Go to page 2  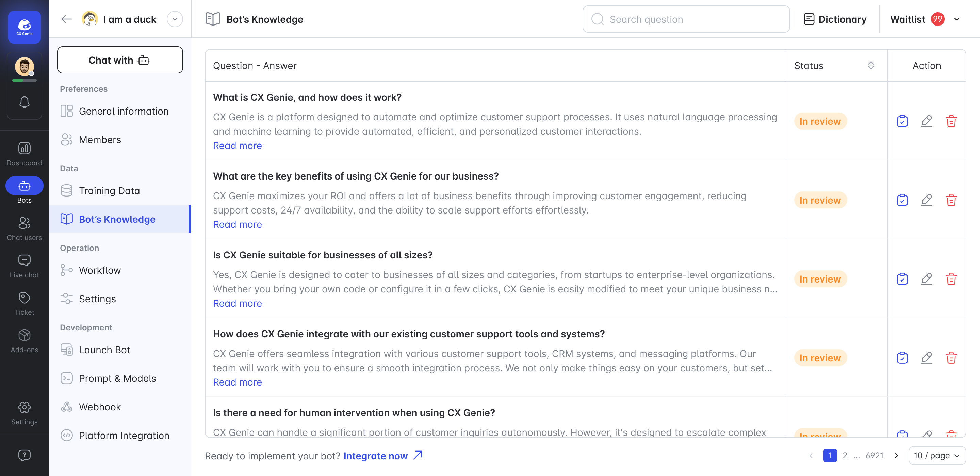click(x=845, y=455)
